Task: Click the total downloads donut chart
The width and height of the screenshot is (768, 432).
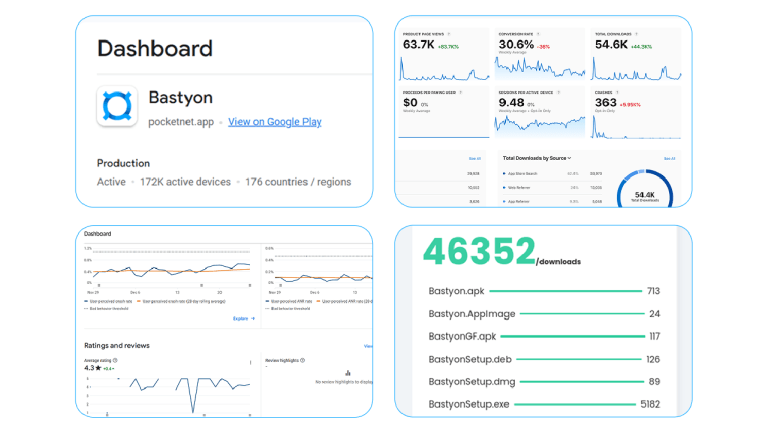Action: coord(645,188)
